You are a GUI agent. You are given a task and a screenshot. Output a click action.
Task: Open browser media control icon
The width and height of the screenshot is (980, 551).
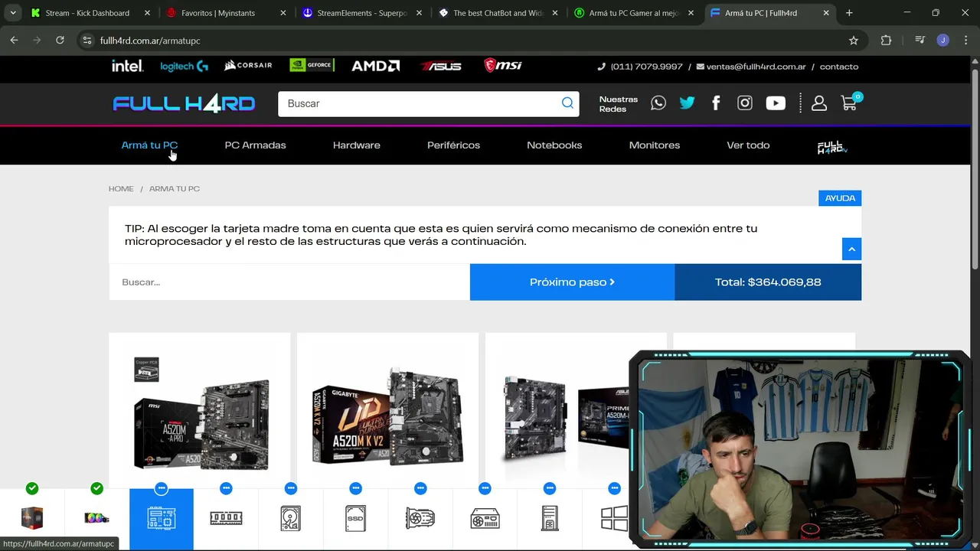click(920, 41)
